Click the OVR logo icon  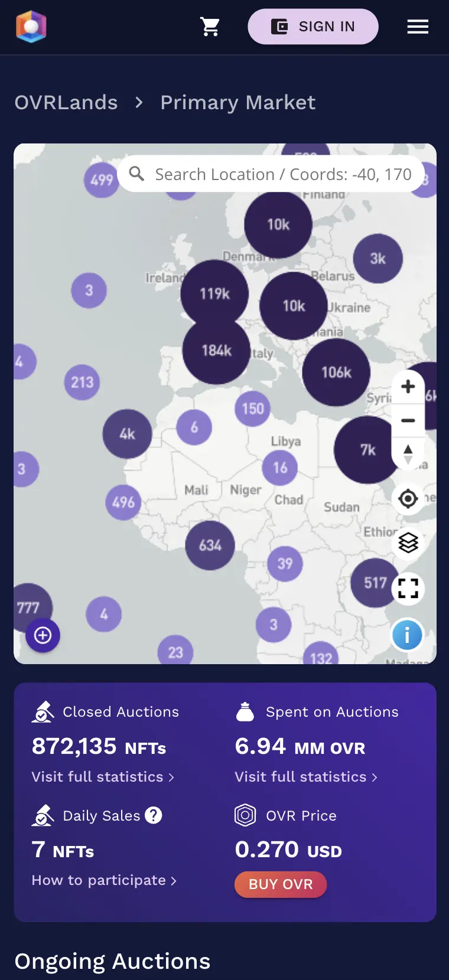coord(31,27)
